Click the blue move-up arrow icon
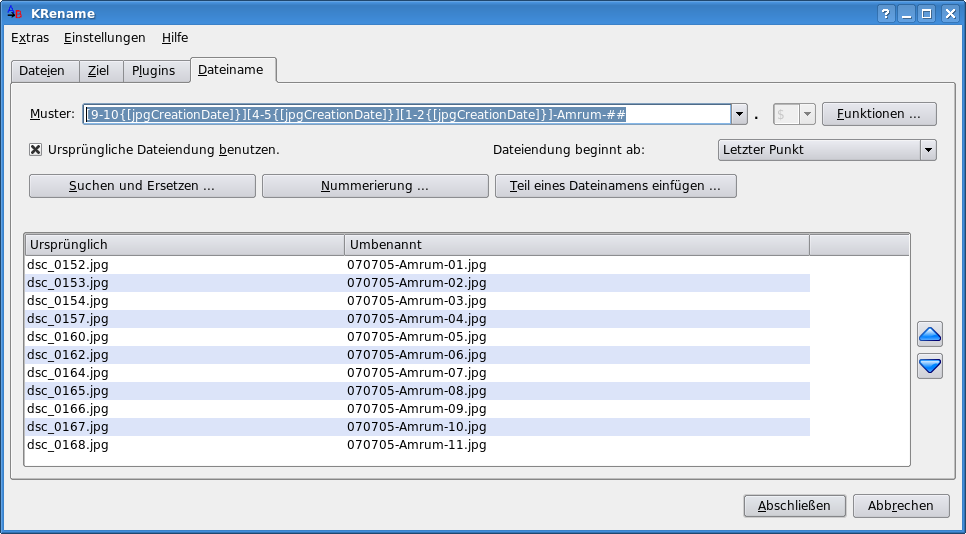 point(930,335)
